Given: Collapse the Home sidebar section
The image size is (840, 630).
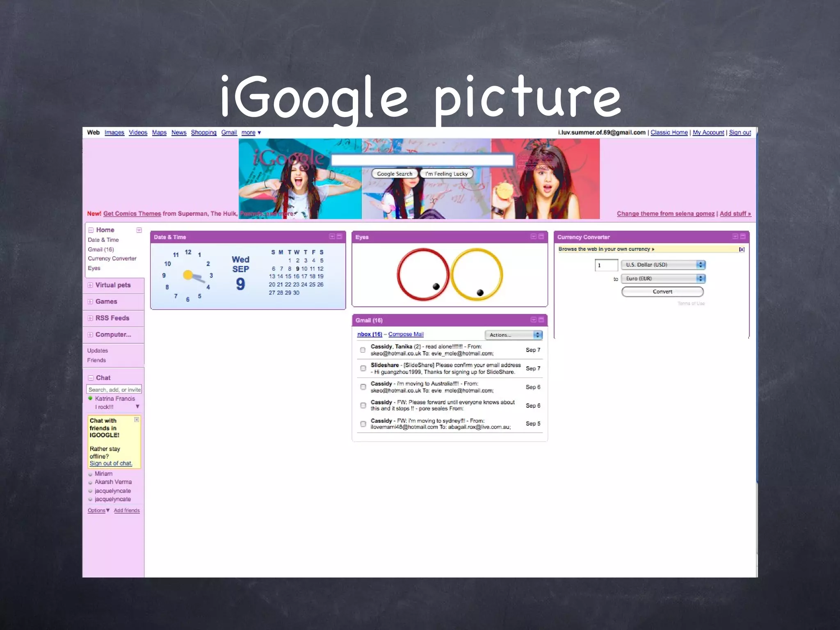Looking at the screenshot, I should [x=91, y=230].
